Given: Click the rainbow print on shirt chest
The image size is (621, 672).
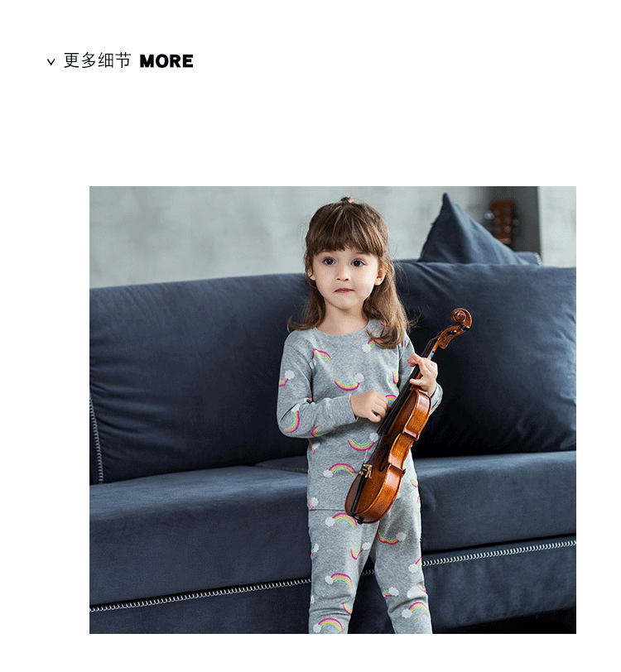Looking at the screenshot, I should pyautogui.click(x=347, y=384).
